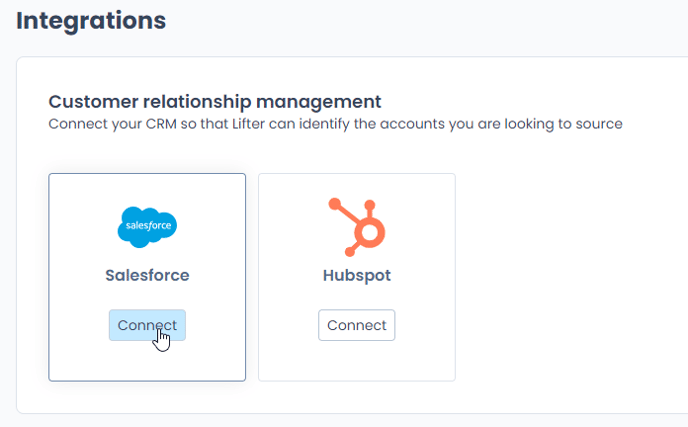This screenshot has width=688, height=427.
Task: Click the Integrations page title
Action: click(91, 21)
